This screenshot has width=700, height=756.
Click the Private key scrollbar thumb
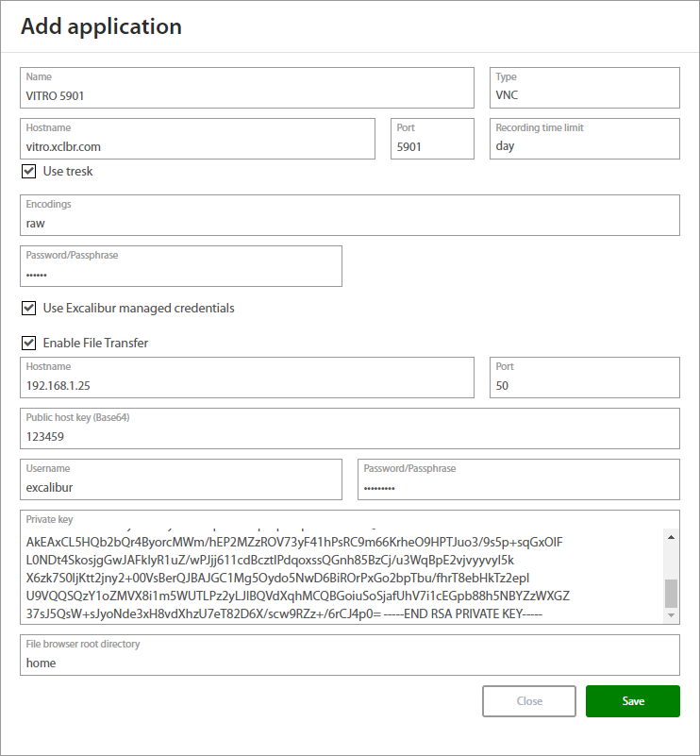point(671,593)
